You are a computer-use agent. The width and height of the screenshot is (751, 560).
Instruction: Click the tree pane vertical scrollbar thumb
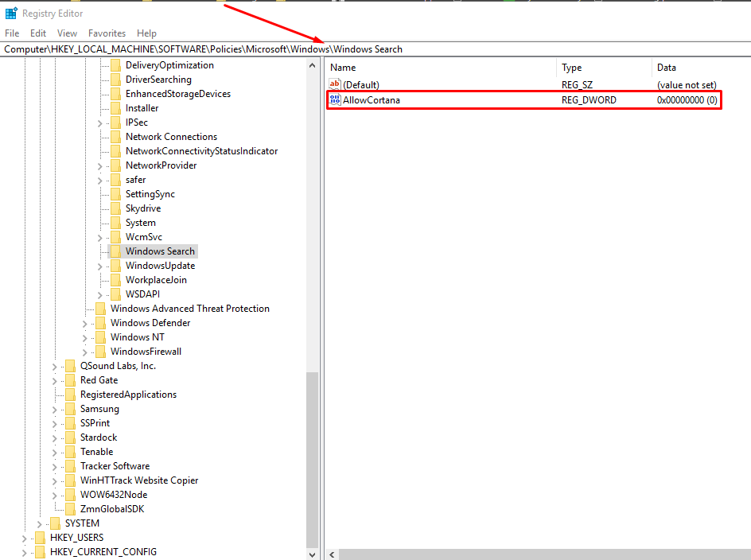coord(313,460)
